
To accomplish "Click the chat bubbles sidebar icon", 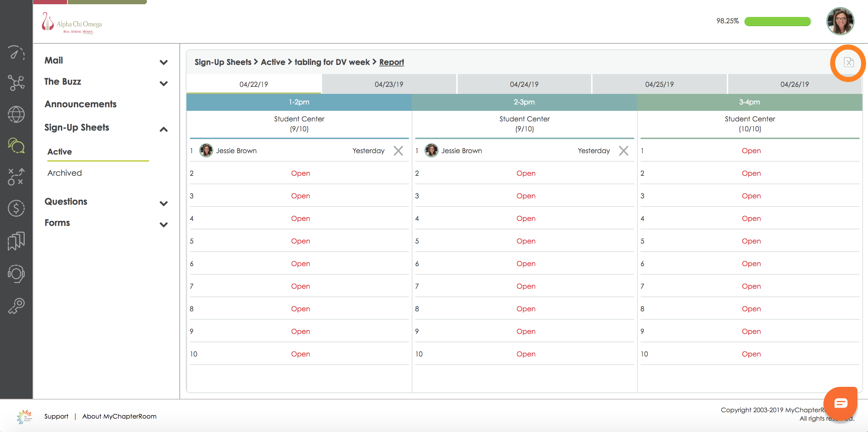I will pyautogui.click(x=16, y=145).
